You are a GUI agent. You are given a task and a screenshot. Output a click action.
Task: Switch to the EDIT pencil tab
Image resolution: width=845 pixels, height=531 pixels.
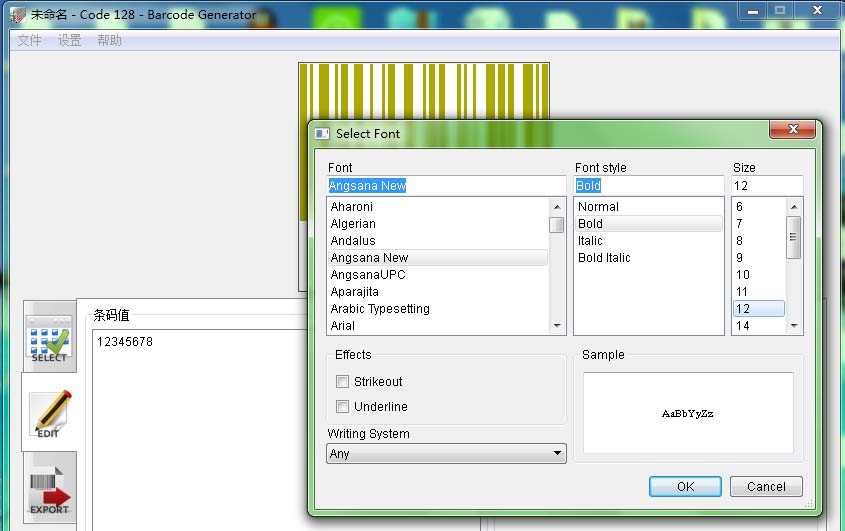tap(50, 413)
